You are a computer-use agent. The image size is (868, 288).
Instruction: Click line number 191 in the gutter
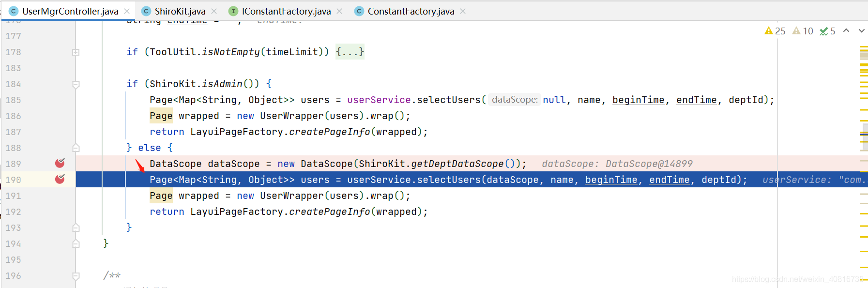click(x=13, y=196)
